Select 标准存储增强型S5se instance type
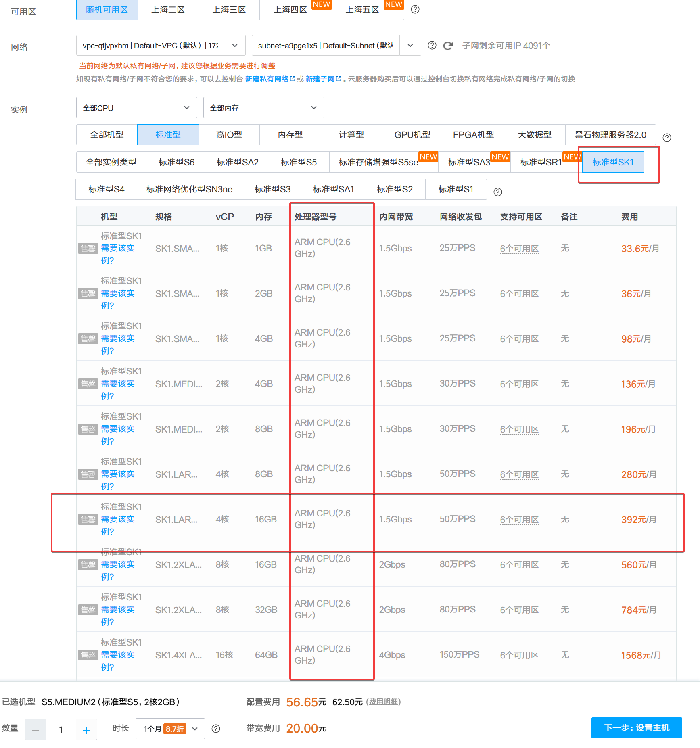 pyautogui.click(x=384, y=162)
